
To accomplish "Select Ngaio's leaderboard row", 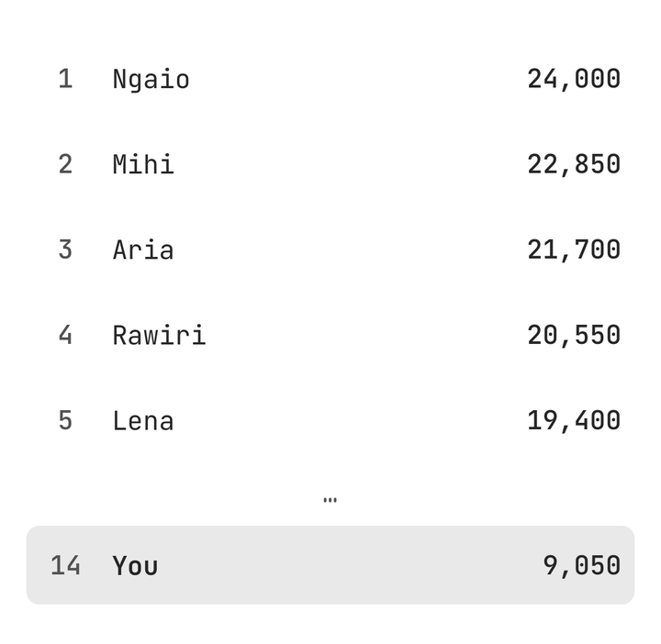I will click(x=330, y=79).
